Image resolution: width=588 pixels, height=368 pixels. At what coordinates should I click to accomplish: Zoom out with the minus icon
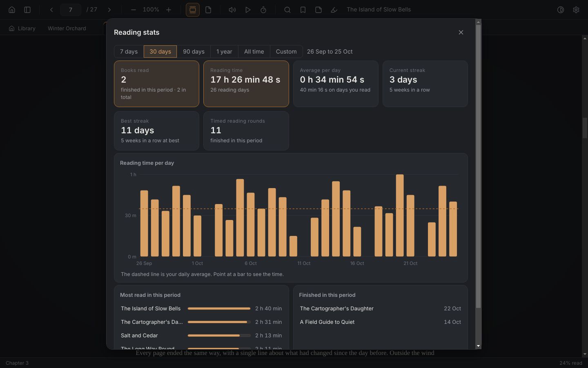134,10
